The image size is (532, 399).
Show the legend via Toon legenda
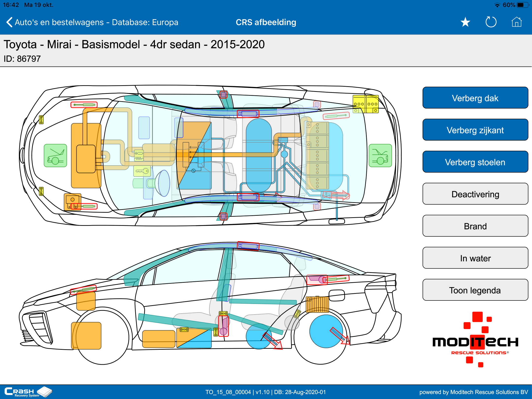[x=475, y=290]
